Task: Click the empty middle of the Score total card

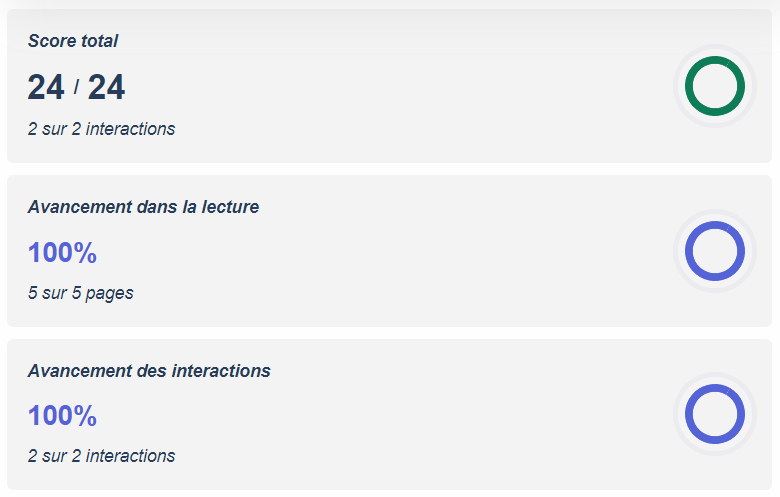Action: coord(400,87)
